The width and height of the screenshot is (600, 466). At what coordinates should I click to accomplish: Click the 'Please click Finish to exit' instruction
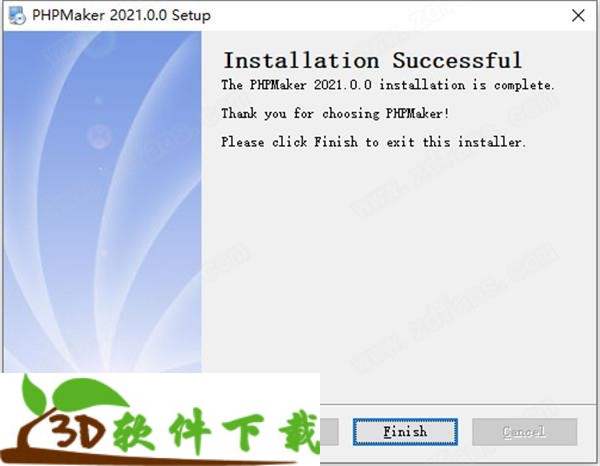(x=373, y=142)
